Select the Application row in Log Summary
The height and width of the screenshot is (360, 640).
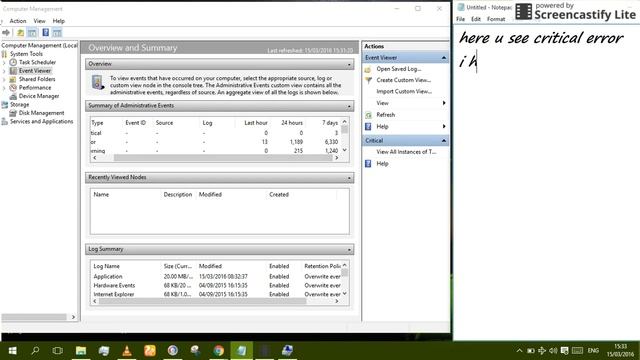tap(216, 277)
